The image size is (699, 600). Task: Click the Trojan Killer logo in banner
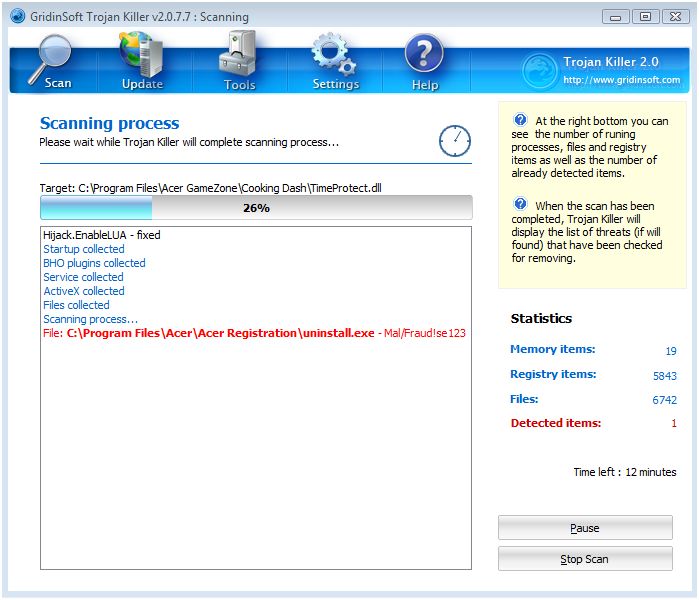[x=539, y=70]
